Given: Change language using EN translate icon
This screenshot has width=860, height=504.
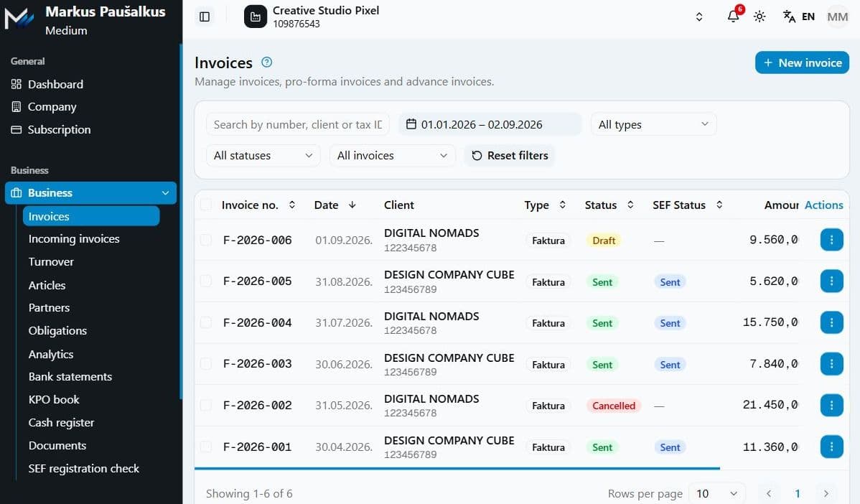Looking at the screenshot, I should click(x=798, y=17).
